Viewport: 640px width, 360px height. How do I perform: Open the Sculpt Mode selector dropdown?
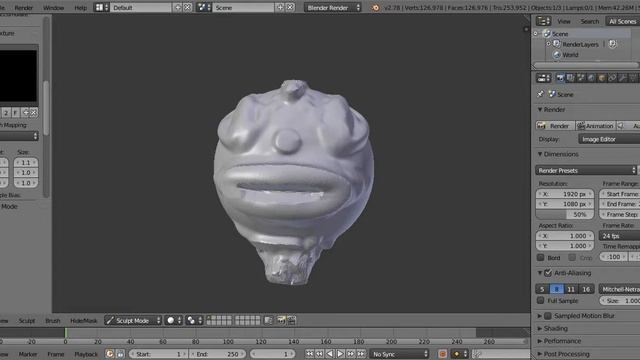133,320
